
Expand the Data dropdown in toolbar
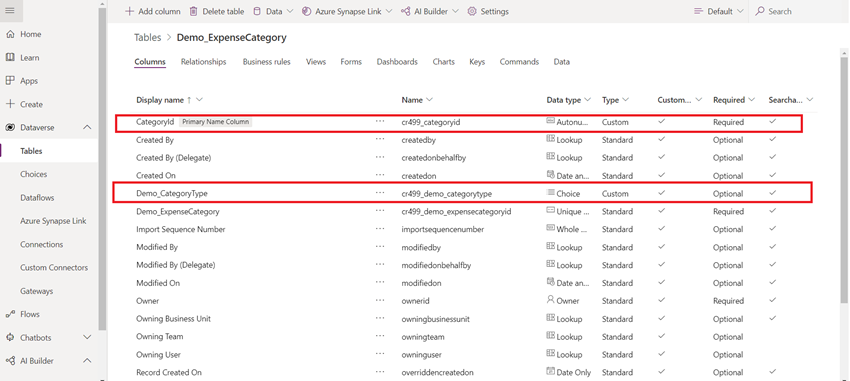[x=289, y=11]
